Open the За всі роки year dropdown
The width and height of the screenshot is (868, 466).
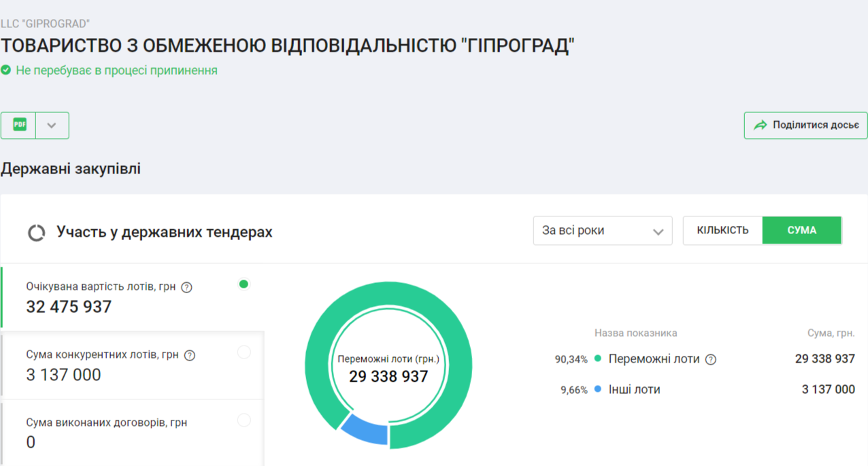(x=602, y=231)
